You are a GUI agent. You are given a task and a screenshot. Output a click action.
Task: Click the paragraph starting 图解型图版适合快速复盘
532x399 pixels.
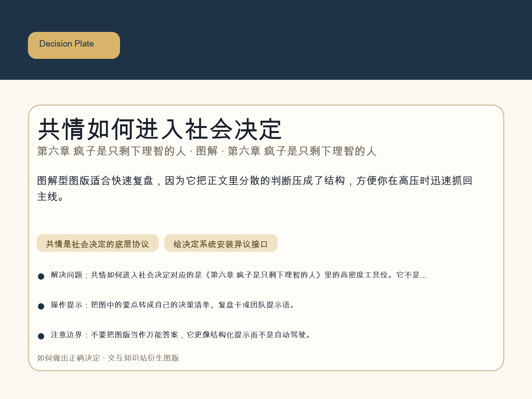pos(255,189)
